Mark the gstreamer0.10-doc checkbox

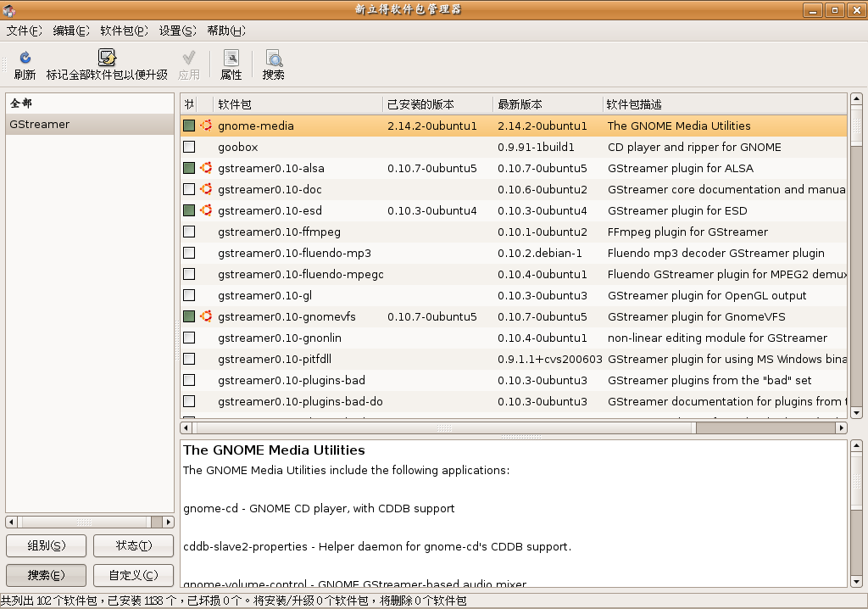point(189,189)
